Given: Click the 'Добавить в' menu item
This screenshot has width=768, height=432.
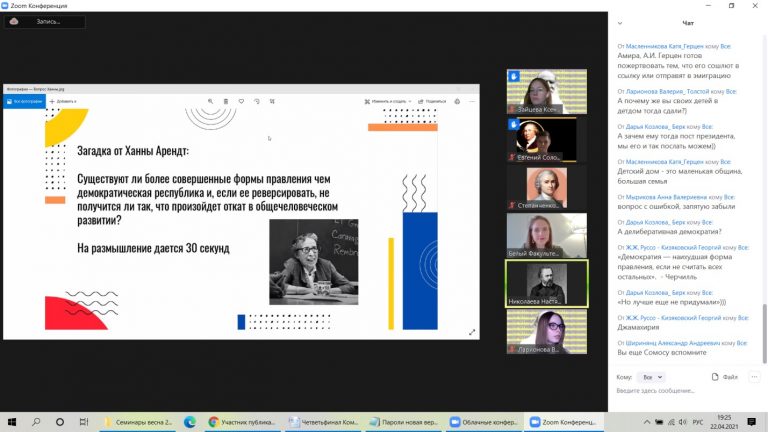Looking at the screenshot, I should tap(66, 101).
